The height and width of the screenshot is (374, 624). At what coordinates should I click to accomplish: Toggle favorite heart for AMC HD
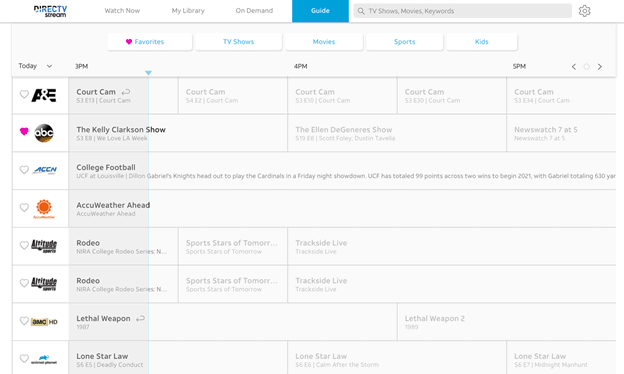[x=24, y=321]
